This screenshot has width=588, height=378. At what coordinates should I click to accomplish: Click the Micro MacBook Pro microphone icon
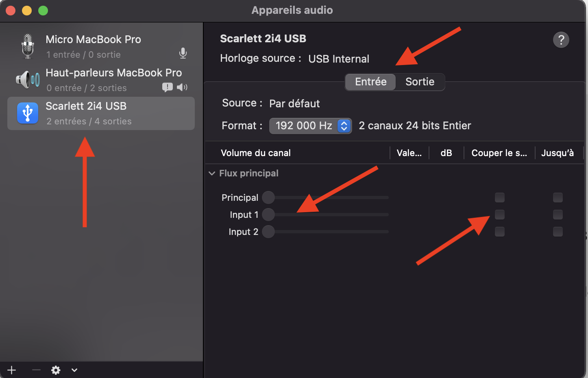(x=28, y=46)
